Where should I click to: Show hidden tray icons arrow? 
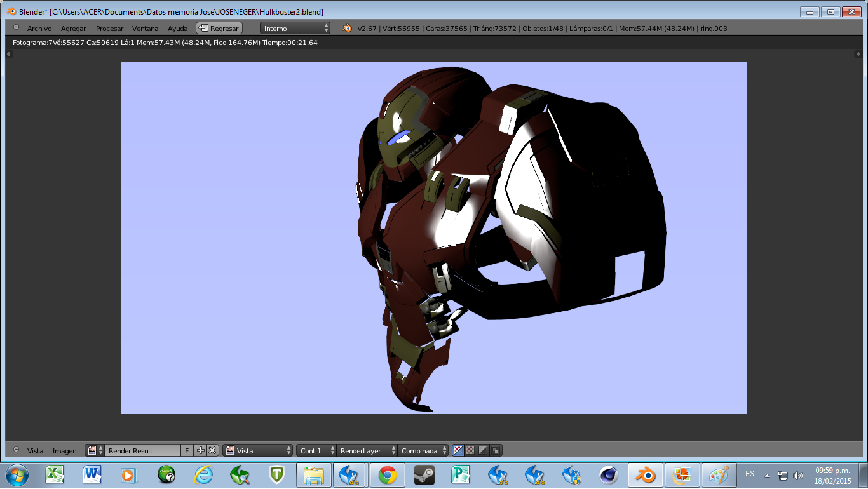[767, 475]
